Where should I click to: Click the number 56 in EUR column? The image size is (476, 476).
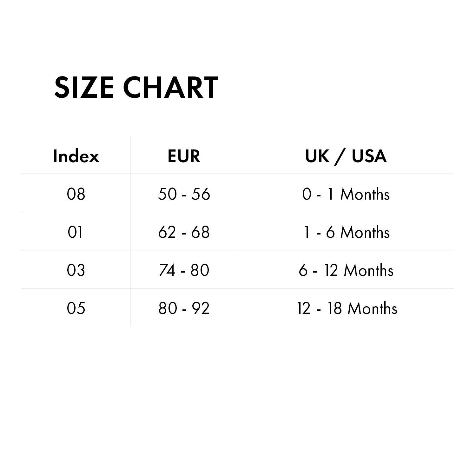tap(201, 194)
